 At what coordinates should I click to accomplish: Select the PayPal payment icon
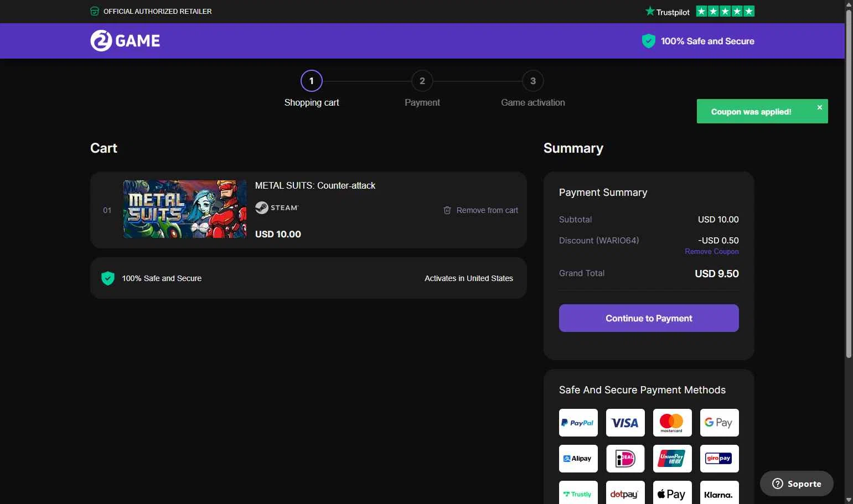point(578,423)
